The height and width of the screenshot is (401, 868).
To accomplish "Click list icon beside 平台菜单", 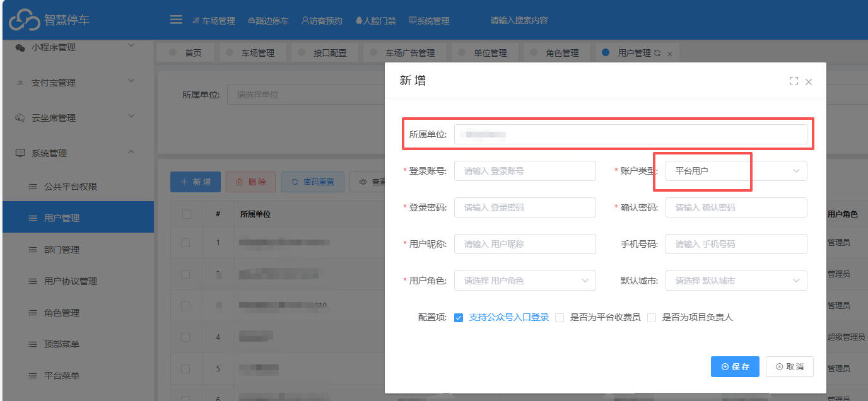I will pos(33,376).
